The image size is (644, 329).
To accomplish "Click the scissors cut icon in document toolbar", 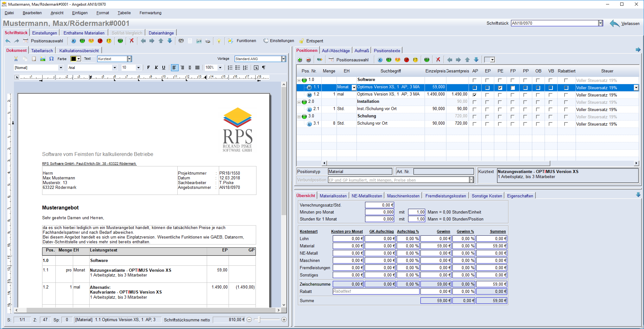I will [x=16, y=59].
